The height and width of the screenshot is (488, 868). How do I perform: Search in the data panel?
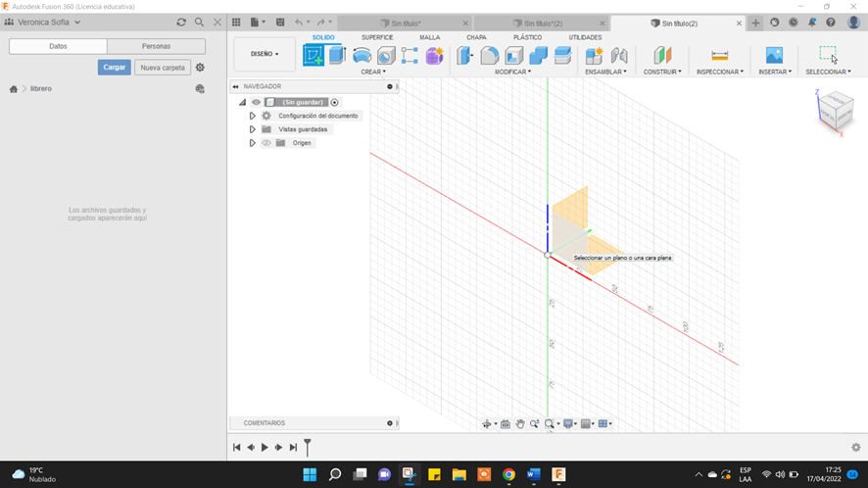[x=199, y=23]
